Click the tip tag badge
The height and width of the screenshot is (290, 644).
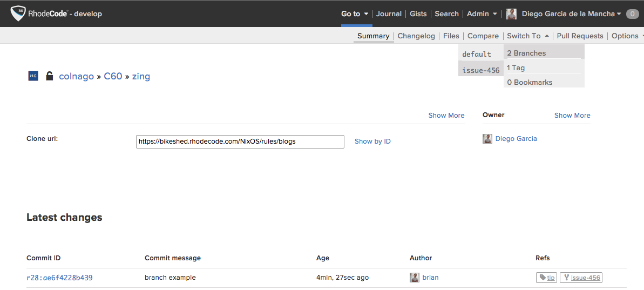pyautogui.click(x=546, y=278)
